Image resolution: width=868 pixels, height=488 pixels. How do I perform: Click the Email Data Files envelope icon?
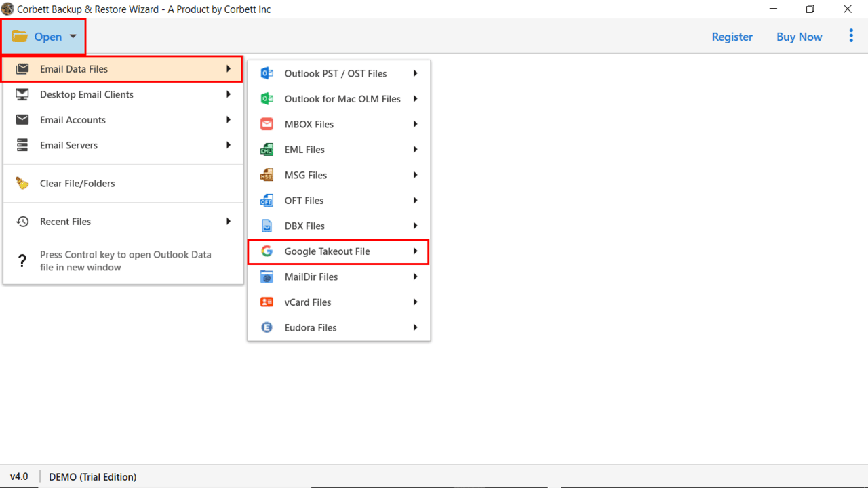tap(22, 69)
